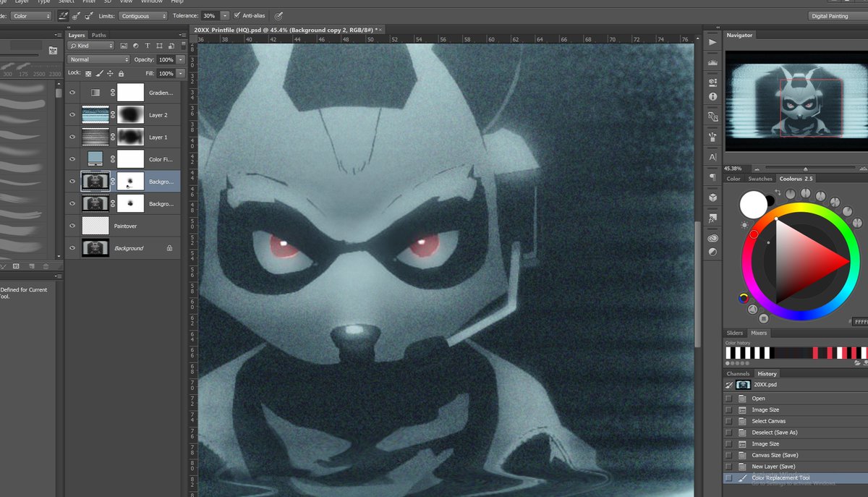Open blend mode Normal dropdown
Viewport: 868px width, 497px height.
click(x=98, y=59)
